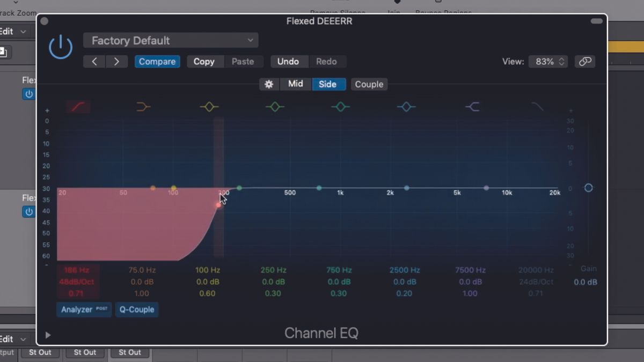Click the link icon beside the View control

click(585, 61)
